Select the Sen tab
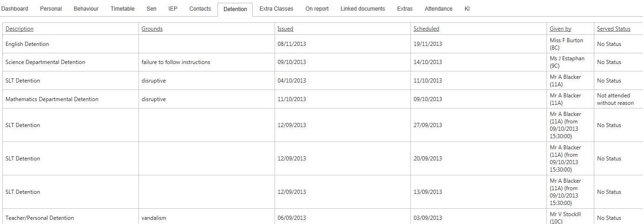 pos(151,9)
